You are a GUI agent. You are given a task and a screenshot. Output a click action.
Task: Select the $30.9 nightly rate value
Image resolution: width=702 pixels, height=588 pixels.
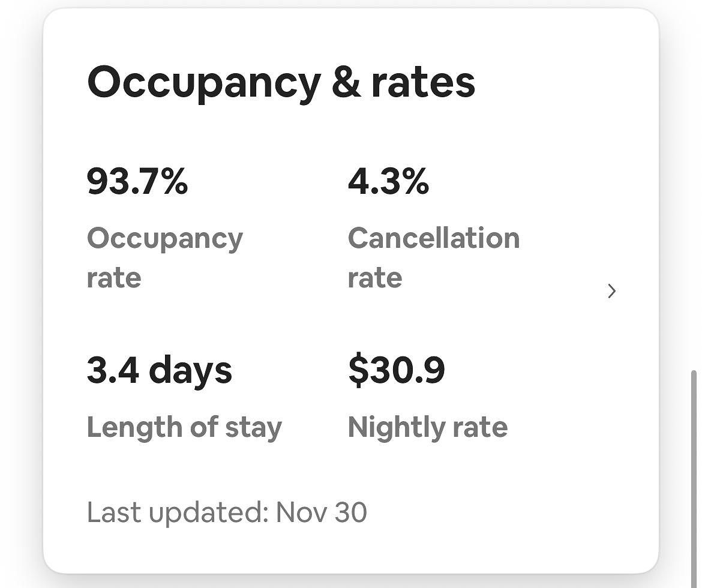[397, 371]
